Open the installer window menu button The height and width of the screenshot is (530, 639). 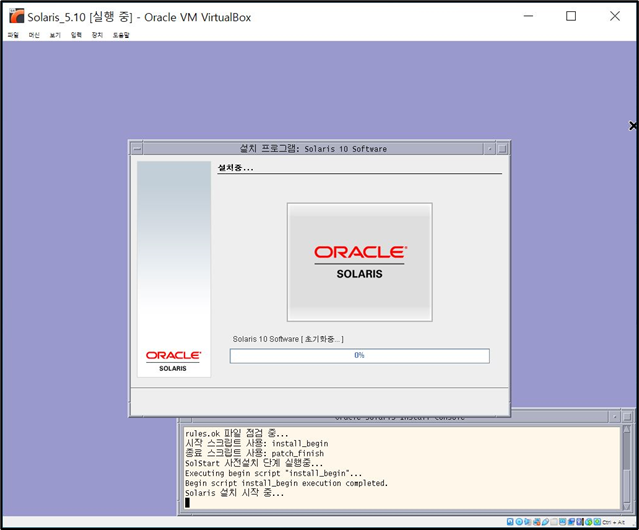(x=137, y=149)
